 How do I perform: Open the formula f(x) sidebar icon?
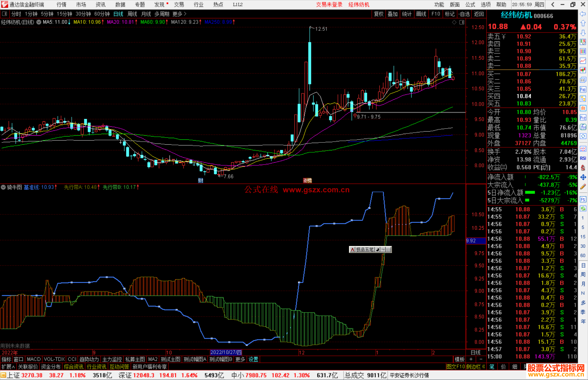click(x=583, y=127)
